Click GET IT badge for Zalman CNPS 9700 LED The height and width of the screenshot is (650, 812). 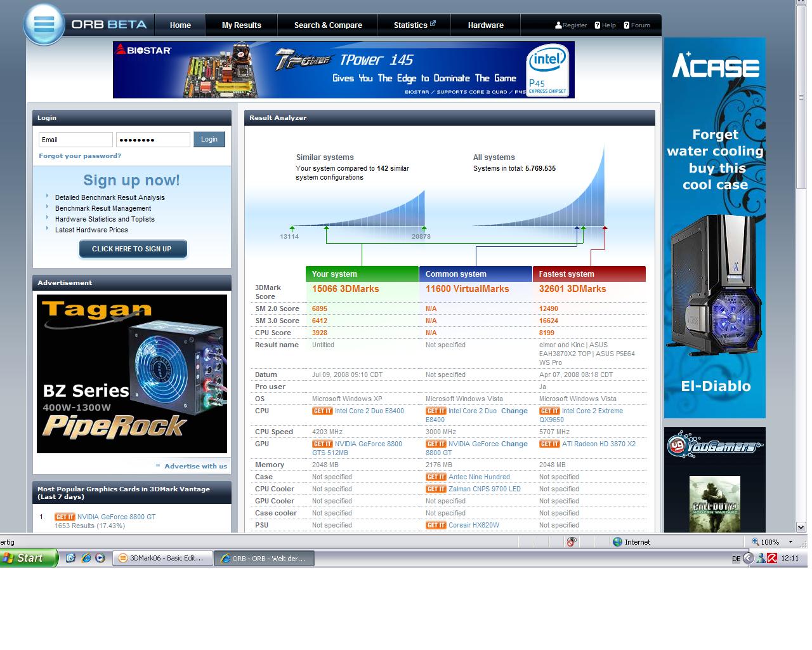click(436, 489)
